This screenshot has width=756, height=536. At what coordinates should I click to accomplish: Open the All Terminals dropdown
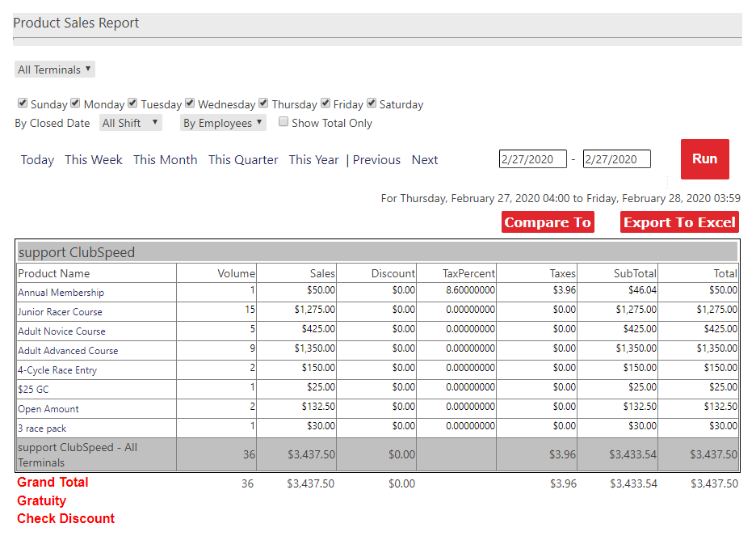pyautogui.click(x=54, y=70)
